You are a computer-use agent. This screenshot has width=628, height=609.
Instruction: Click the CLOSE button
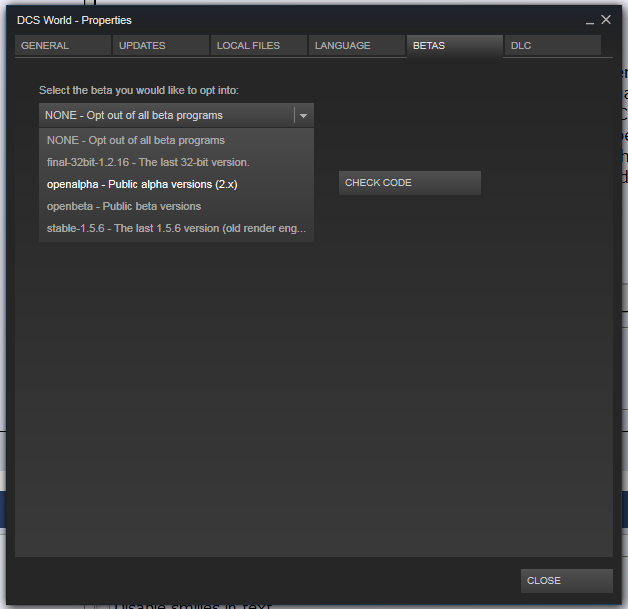pos(567,581)
